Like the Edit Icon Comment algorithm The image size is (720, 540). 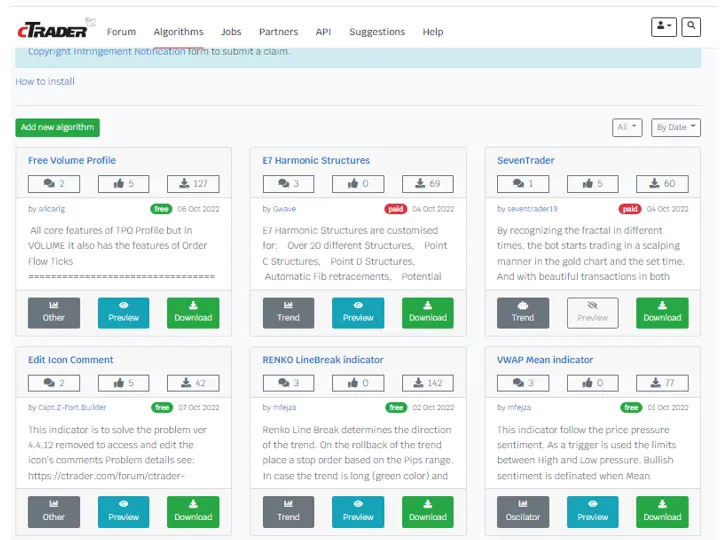click(x=124, y=383)
